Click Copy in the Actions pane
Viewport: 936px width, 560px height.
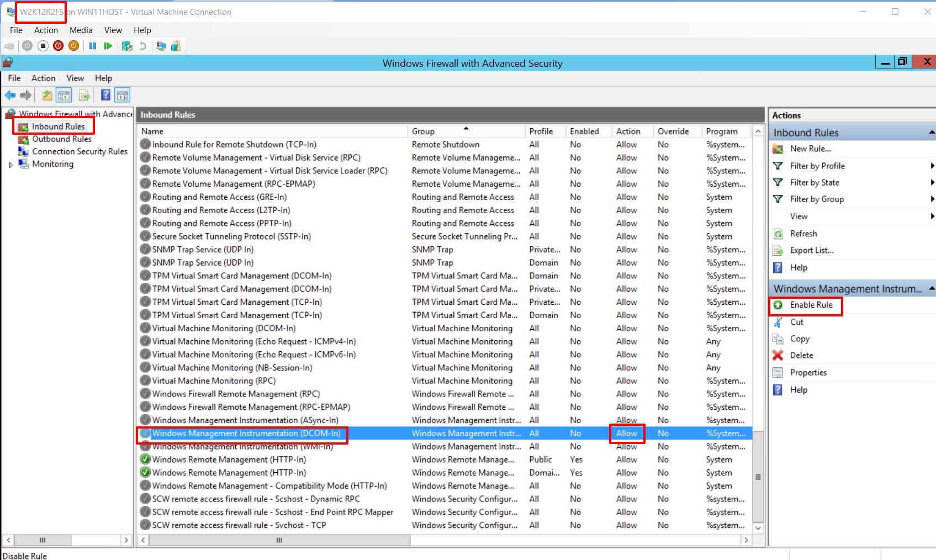[x=800, y=339]
